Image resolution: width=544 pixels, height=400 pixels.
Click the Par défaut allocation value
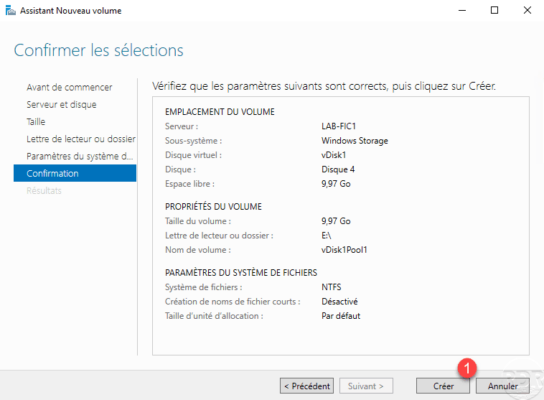[x=341, y=316]
